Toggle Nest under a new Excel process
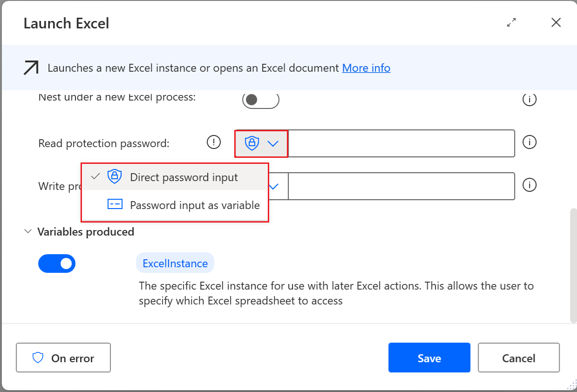Screen dimensions: 577x392 click(x=261, y=100)
